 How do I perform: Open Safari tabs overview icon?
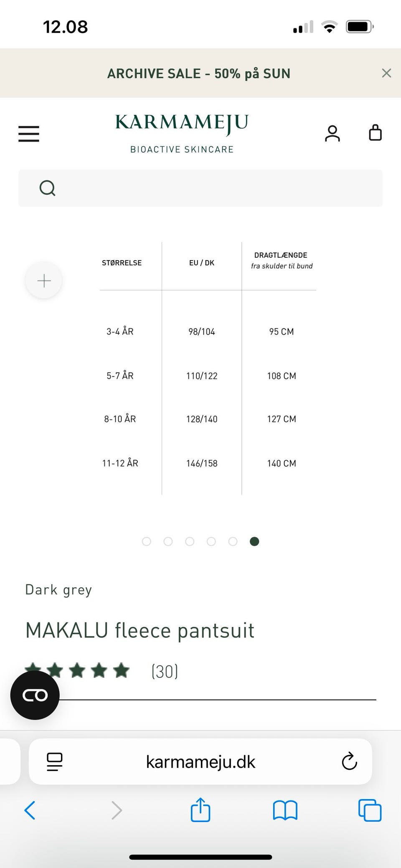point(370,810)
